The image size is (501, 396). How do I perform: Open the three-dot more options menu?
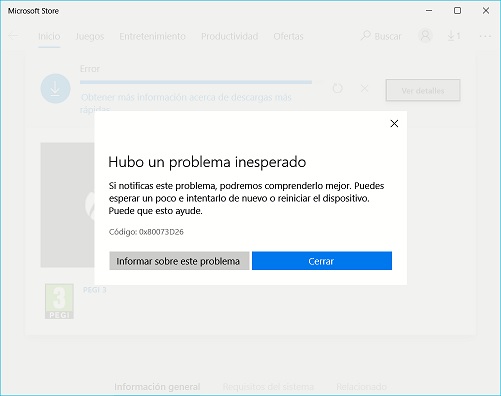[x=485, y=36]
